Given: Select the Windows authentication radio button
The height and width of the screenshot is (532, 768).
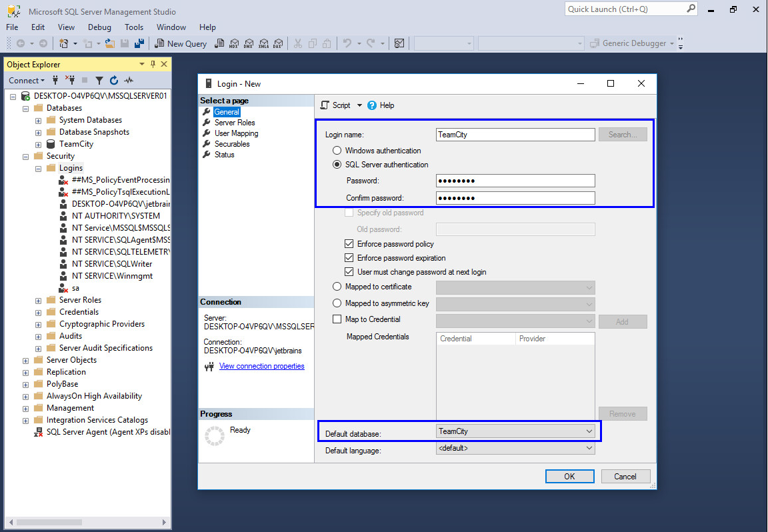Looking at the screenshot, I should [337, 151].
